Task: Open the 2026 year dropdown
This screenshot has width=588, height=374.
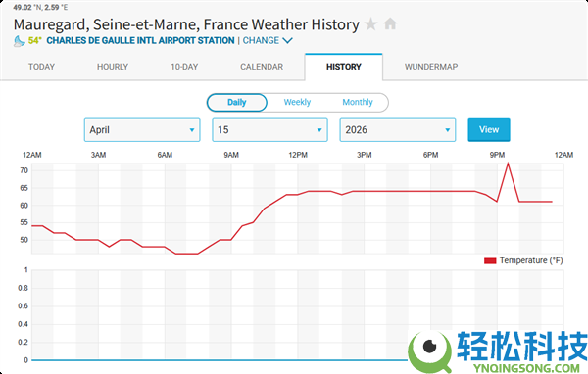Action: (x=398, y=130)
